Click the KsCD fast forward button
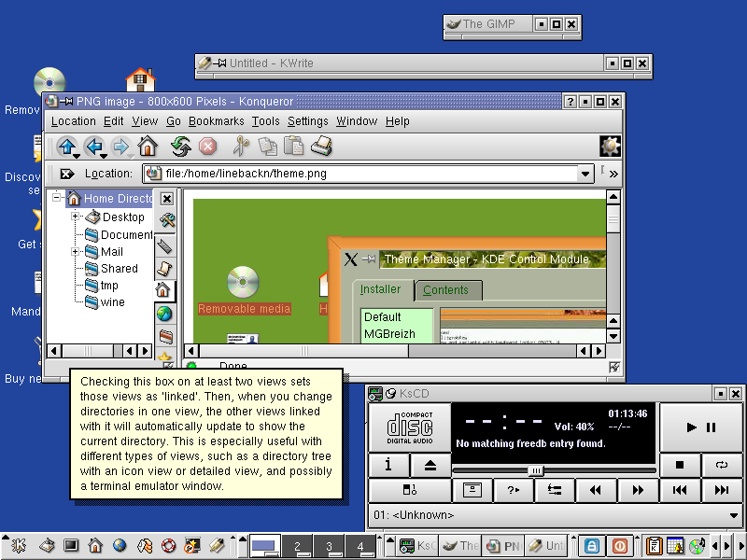This screenshot has height=560, width=747. point(638,490)
